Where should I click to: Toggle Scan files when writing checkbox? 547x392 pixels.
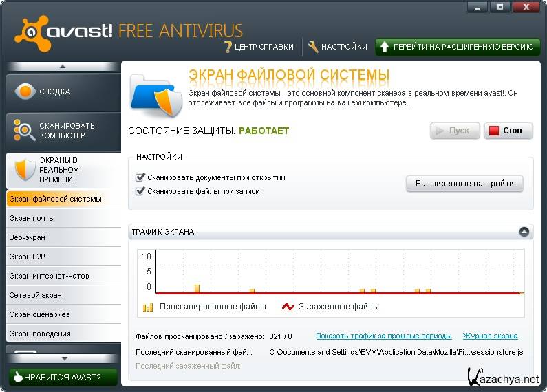[x=141, y=191]
